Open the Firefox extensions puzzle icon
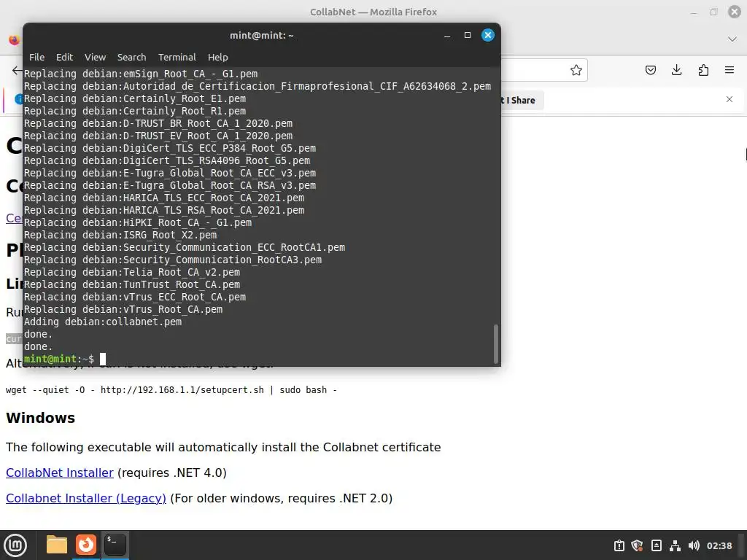 point(703,71)
